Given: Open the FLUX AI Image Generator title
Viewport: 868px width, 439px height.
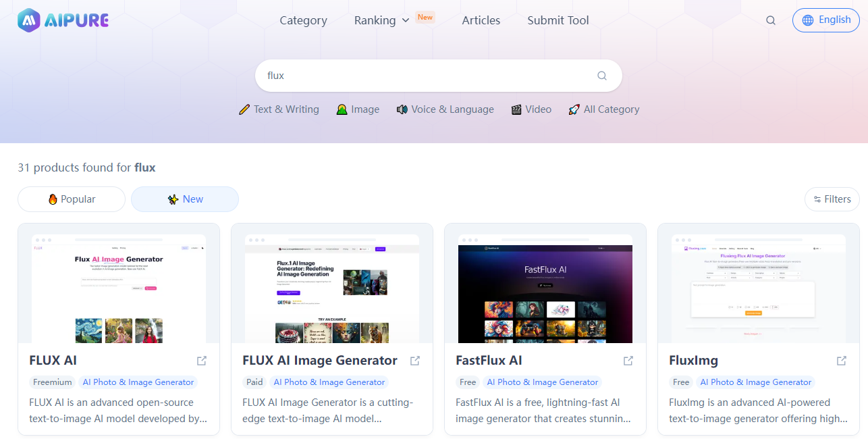Looking at the screenshot, I should (320, 361).
